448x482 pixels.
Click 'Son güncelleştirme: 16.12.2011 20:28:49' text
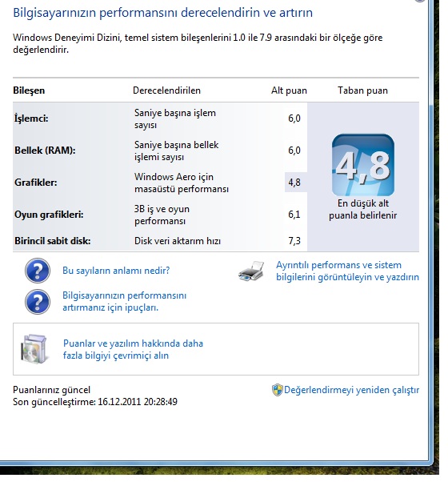[x=95, y=402]
